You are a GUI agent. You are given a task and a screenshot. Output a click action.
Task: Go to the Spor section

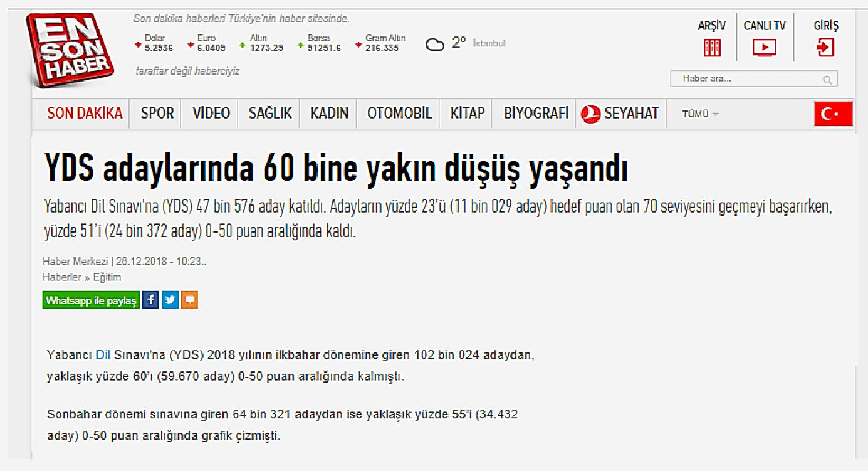tap(157, 114)
